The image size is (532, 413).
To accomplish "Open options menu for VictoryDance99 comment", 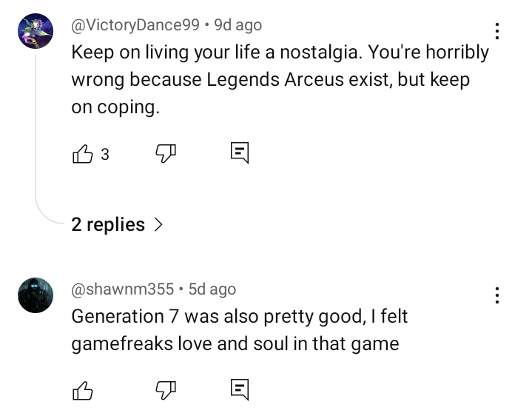I will coord(497,31).
